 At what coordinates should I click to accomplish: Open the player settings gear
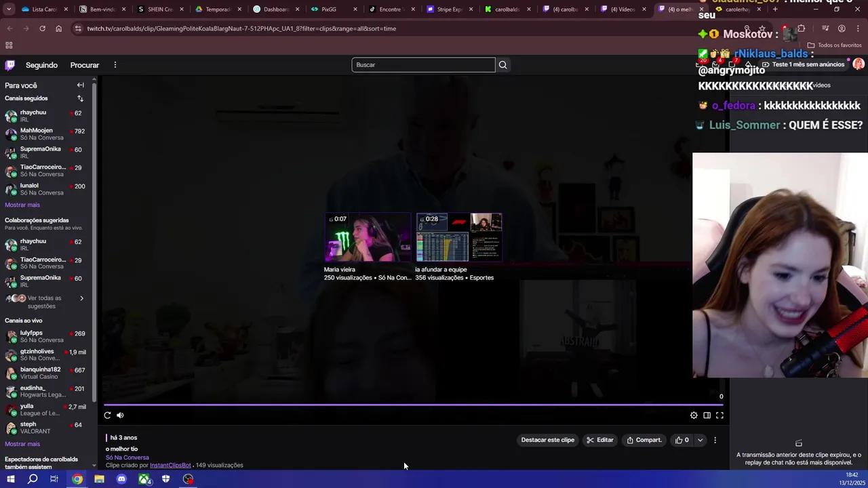(694, 415)
